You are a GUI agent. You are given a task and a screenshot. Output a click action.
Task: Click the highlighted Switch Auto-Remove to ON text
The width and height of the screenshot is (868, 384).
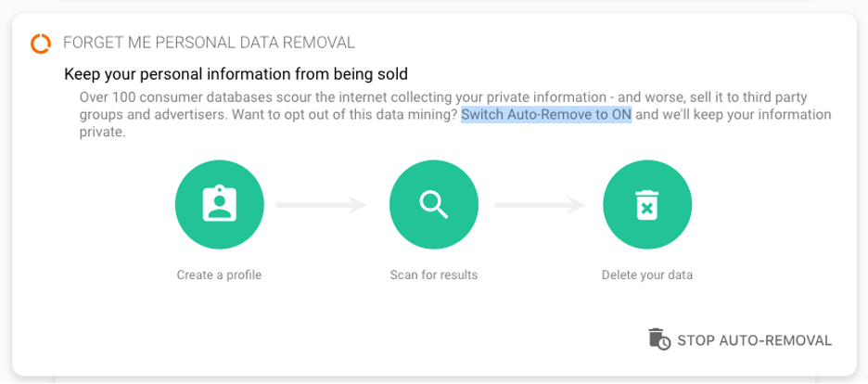(x=546, y=115)
